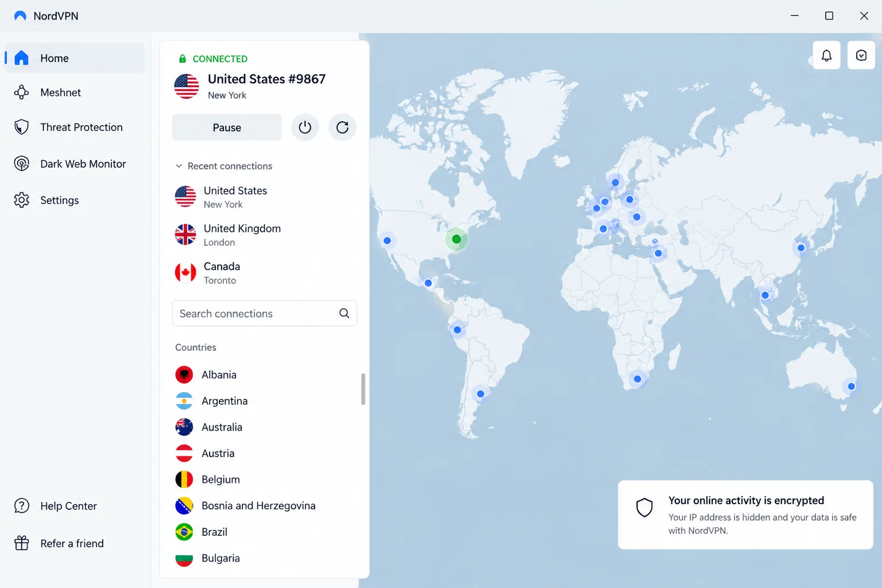Click the Meshnet sidebar icon

tap(22, 92)
